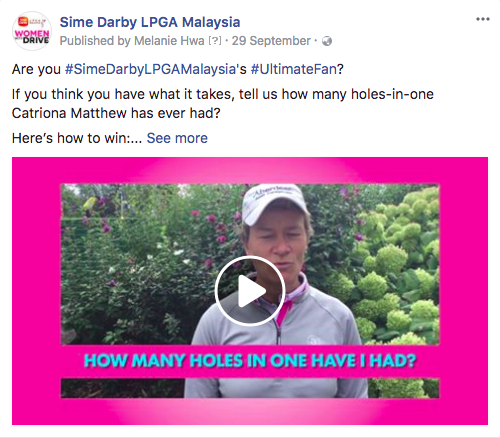The width and height of the screenshot is (500, 438).
Task: Open the 29 September timestamp link
Action: tap(271, 41)
